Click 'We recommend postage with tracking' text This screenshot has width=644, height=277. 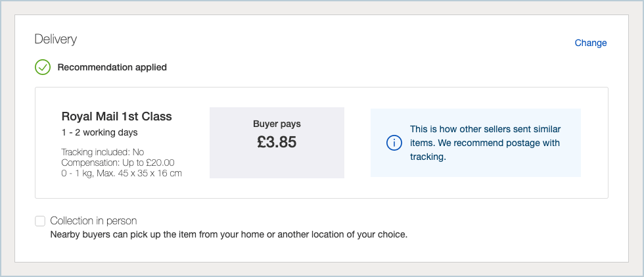pos(485,150)
